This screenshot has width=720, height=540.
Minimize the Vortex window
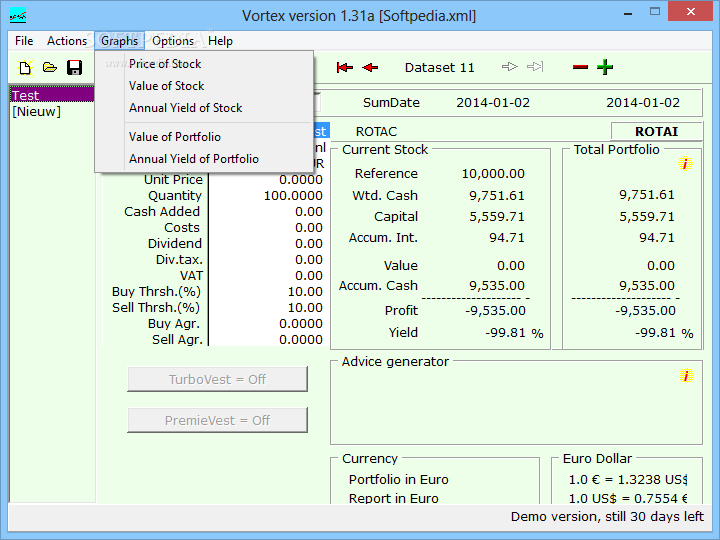628,13
